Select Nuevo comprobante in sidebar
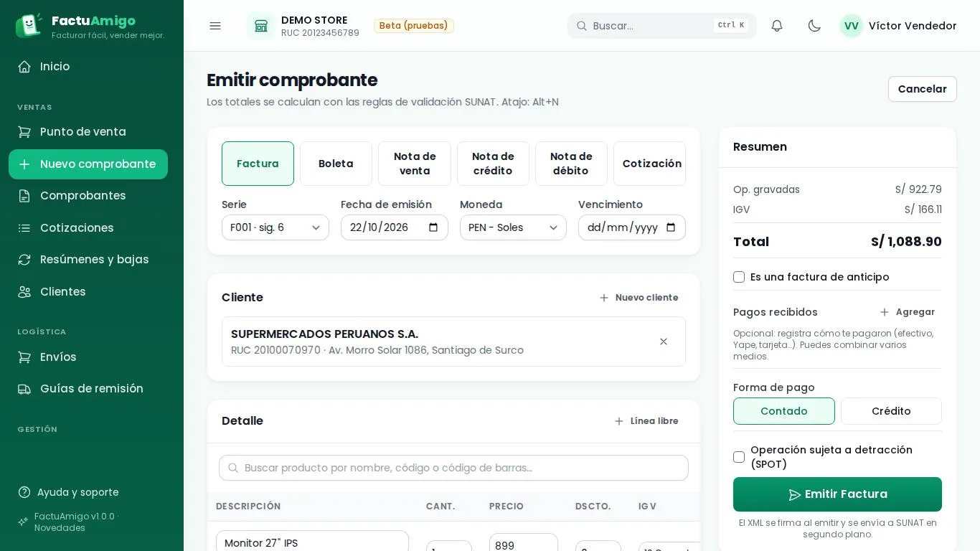The image size is (980, 551). click(x=88, y=164)
